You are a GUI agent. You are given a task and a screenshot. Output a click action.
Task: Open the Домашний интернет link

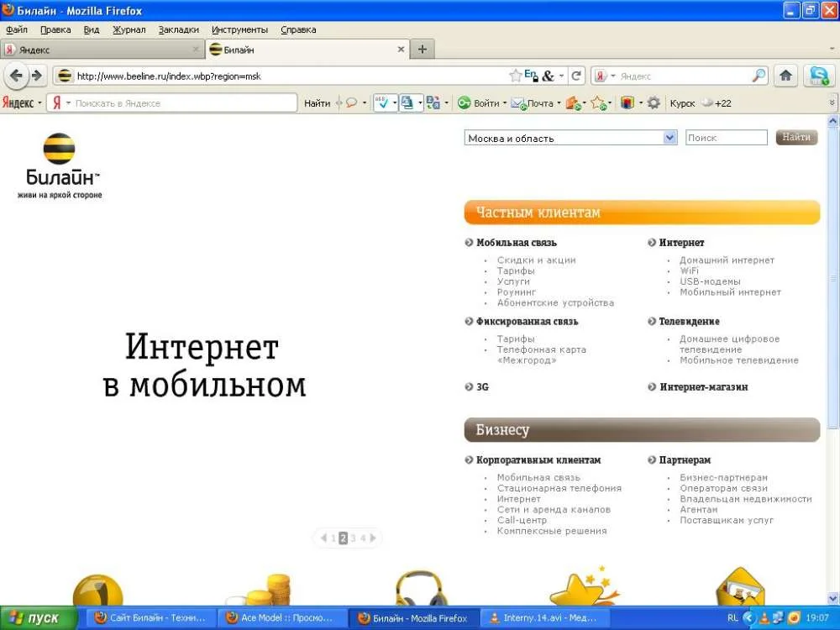[727, 260]
